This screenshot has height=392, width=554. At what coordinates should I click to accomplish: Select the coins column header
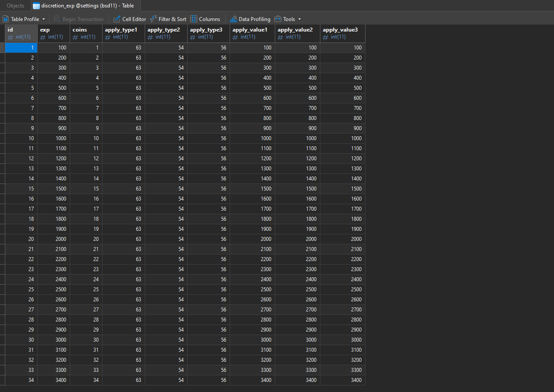pos(86,33)
